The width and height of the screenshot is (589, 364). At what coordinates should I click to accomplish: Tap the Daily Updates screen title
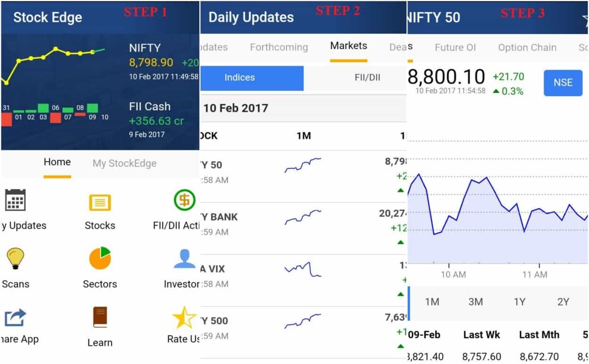[x=251, y=17]
